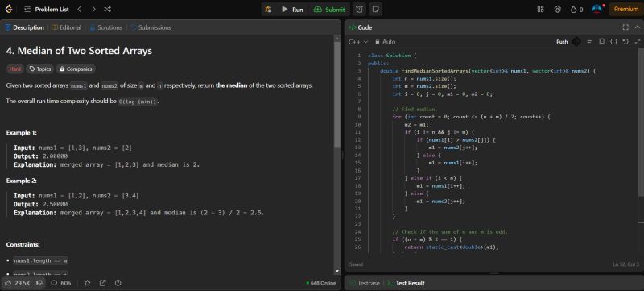Reset code with the undo arrow icon
Screen dimensions: 644x291
coord(625,41)
